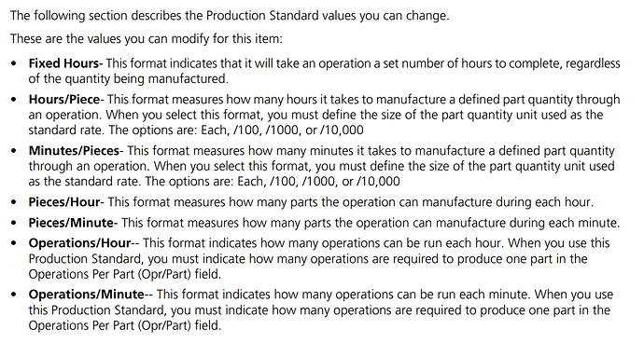Click the bullet before Fixed Hours
The width and height of the screenshot is (644, 343).
(x=14, y=64)
